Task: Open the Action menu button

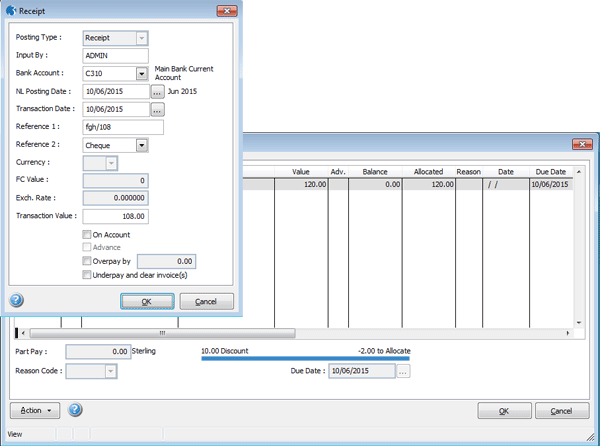Action: [x=35, y=410]
